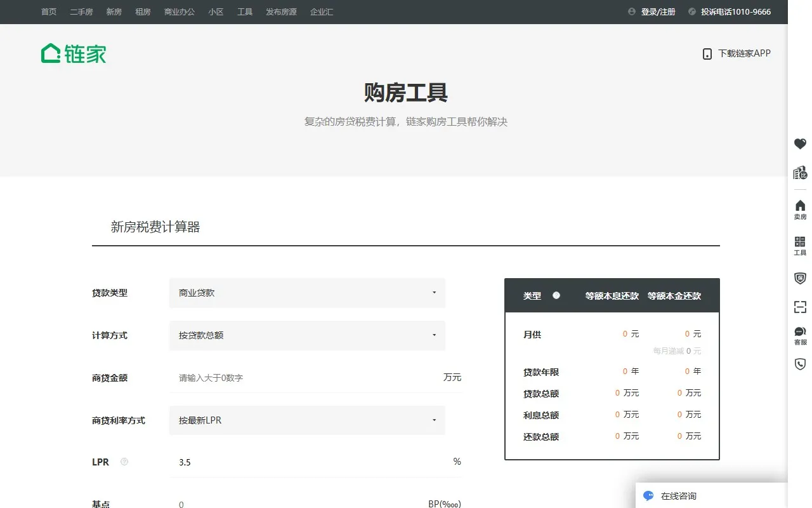Expand the 计算方式 dropdown showing 按贷款总额

[307, 335]
